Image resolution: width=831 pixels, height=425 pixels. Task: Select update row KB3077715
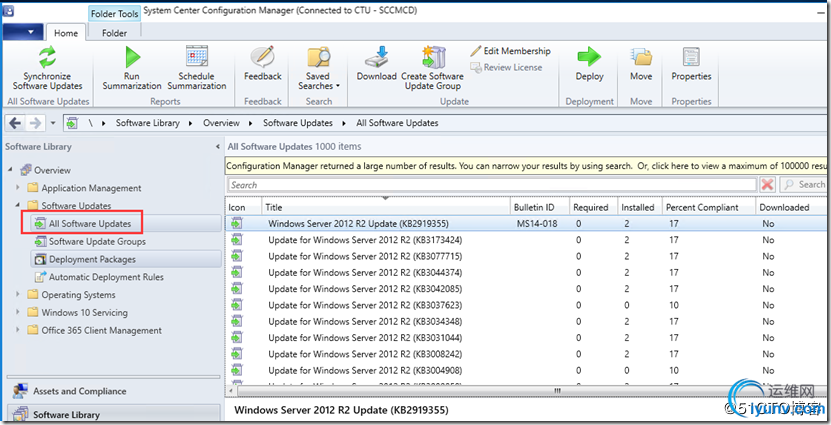click(x=526, y=256)
